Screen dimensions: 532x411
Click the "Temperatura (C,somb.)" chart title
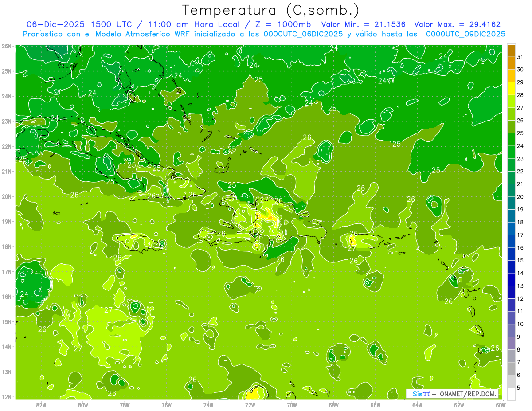click(271, 10)
